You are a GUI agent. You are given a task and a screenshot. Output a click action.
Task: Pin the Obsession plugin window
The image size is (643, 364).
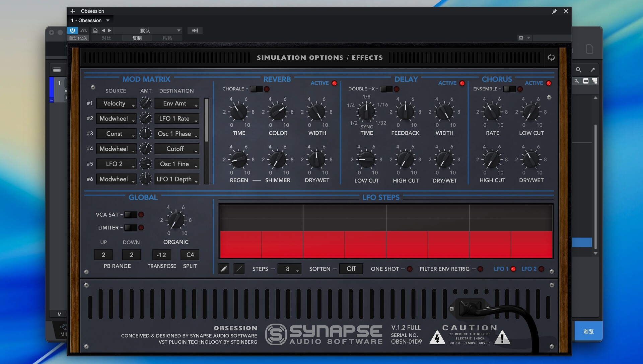(x=554, y=11)
